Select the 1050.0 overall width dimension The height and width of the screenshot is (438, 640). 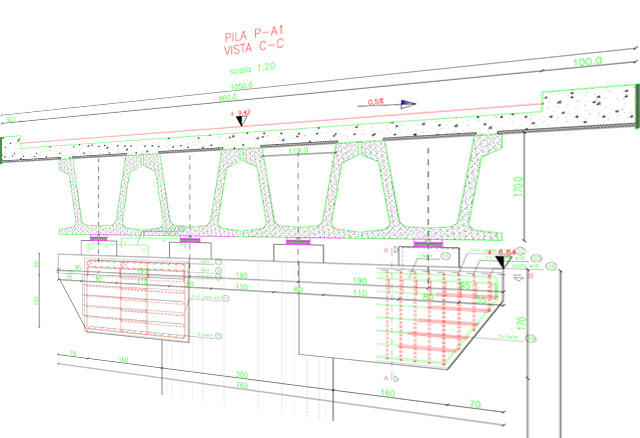point(242,87)
